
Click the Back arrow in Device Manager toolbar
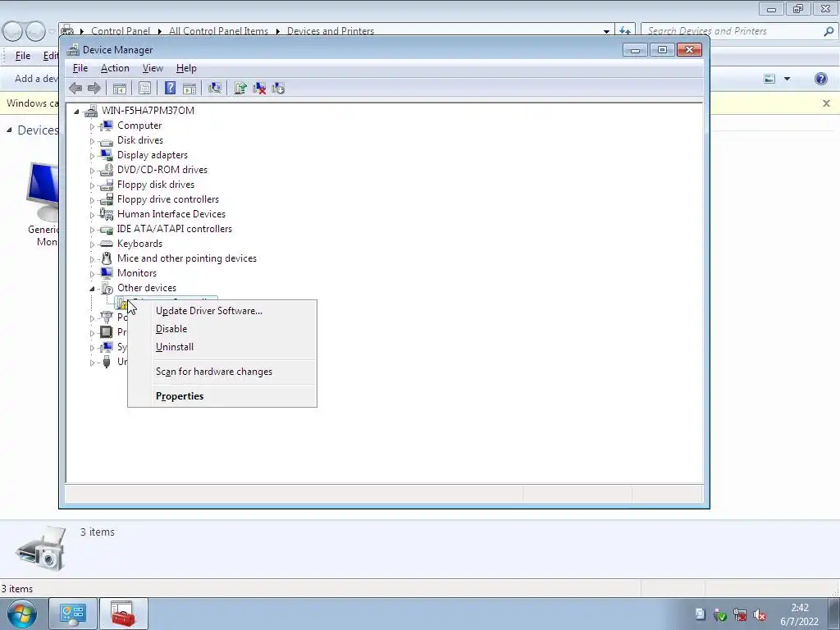click(75, 89)
